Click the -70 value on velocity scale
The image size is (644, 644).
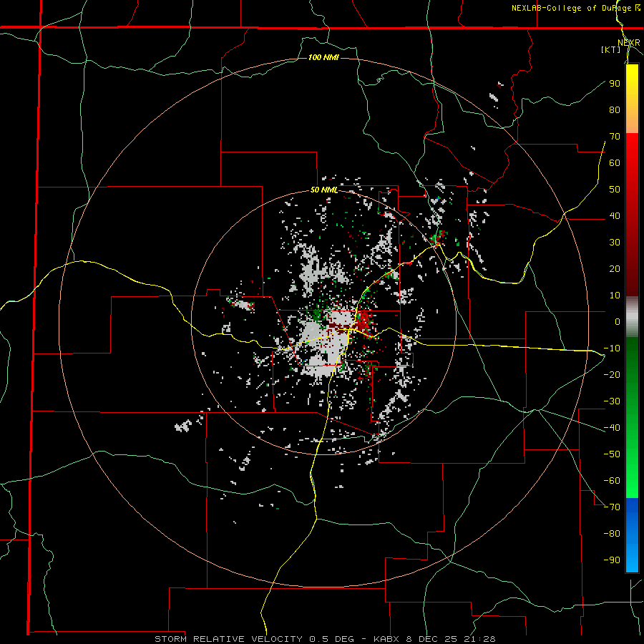(612, 507)
